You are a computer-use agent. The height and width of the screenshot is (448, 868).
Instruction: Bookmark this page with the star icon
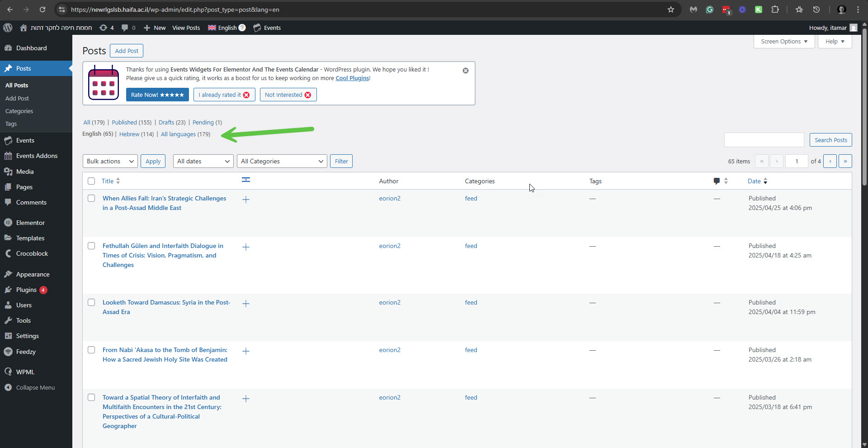pos(671,10)
